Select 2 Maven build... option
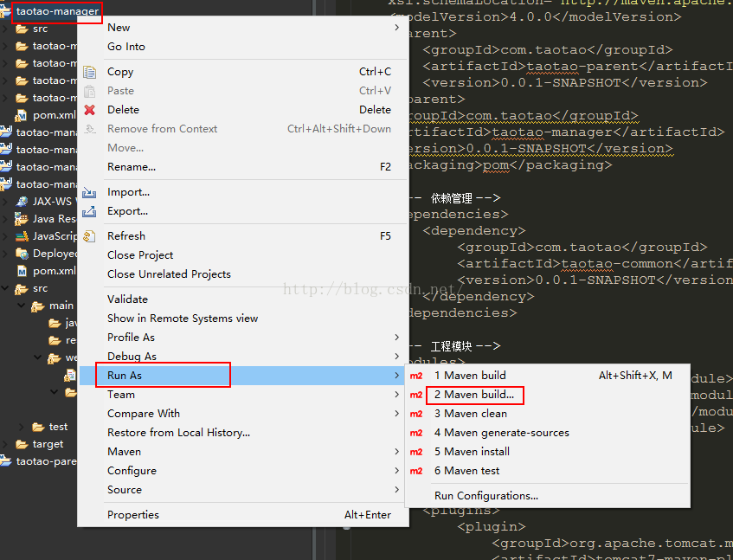The image size is (733, 560). [548, 395]
